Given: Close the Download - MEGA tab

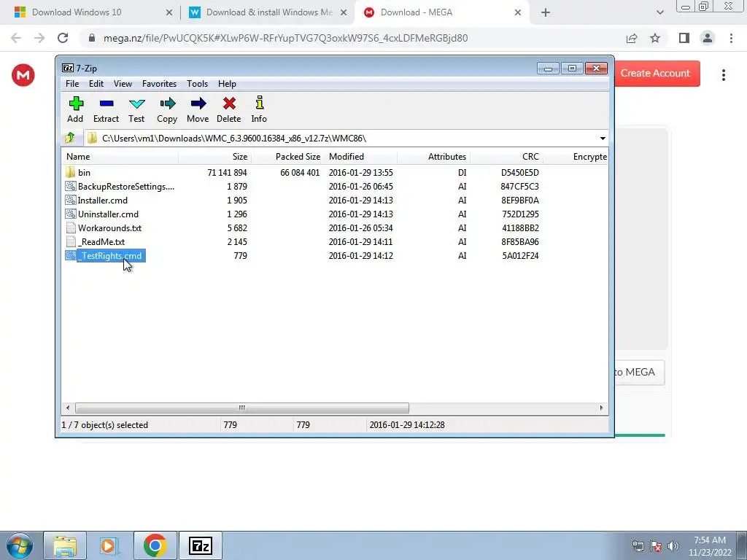Looking at the screenshot, I should (x=518, y=12).
